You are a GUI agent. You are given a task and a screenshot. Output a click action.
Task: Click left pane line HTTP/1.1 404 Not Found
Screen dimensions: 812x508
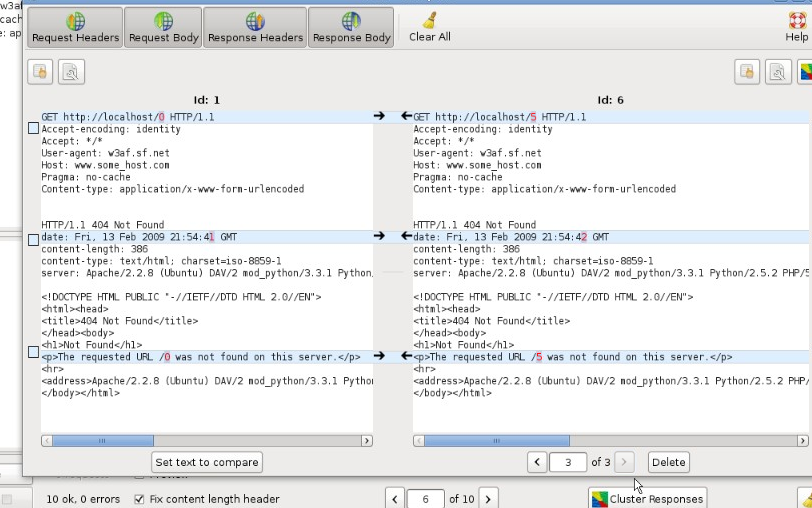(103, 225)
